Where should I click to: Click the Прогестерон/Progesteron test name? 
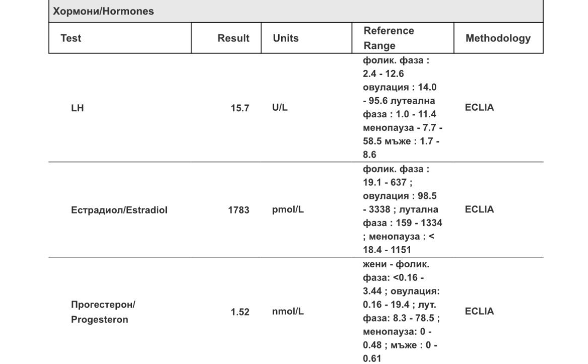(x=103, y=312)
